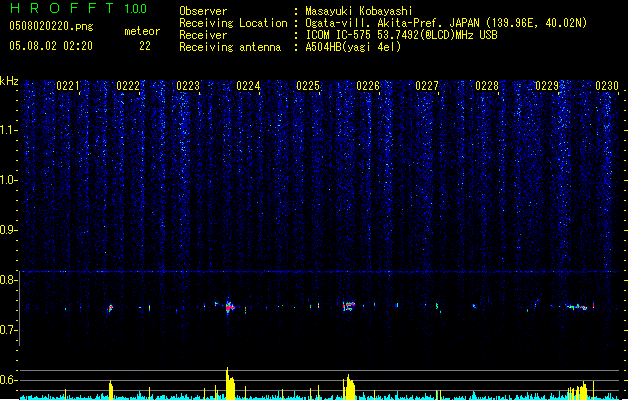Click the HROFFT 1.0.0 title text
Viewport: 629px width, 400px height.
79,8
